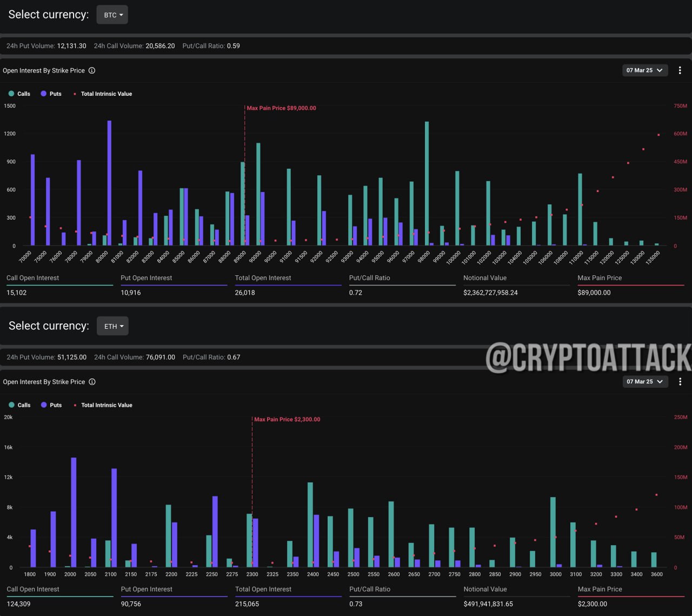692x616 pixels.
Task: Click ETH Total Open Interest value 215,065
Action: tap(247, 604)
